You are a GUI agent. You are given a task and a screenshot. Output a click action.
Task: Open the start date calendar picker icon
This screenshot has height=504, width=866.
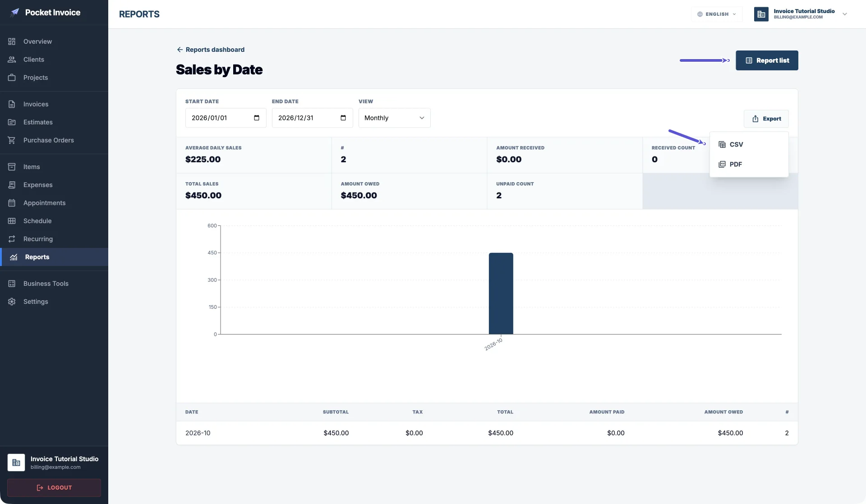(x=257, y=118)
